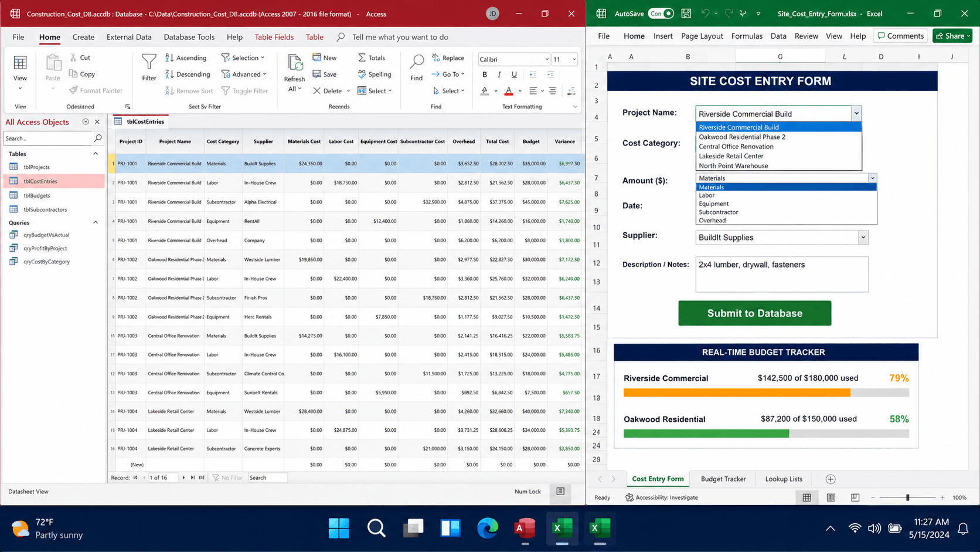Click Excel's Save icon in title bar
980x552 pixels.
(x=686, y=13)
